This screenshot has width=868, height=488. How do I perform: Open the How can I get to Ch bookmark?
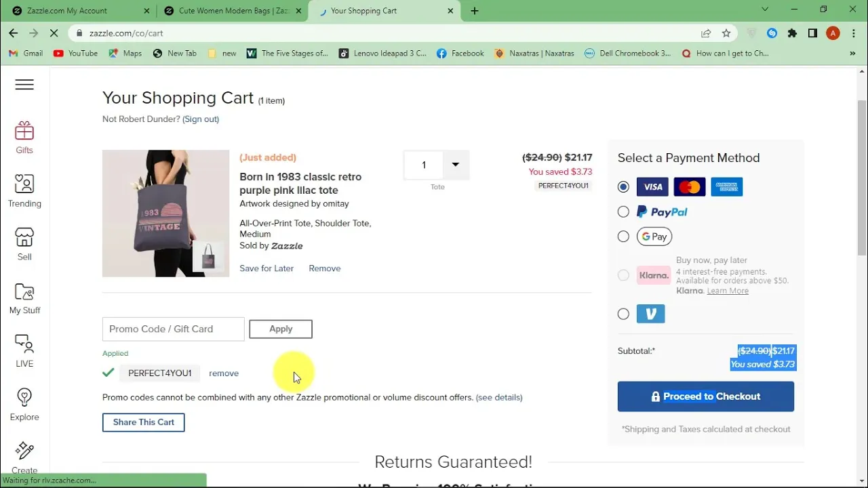click(x=725, y=54)
